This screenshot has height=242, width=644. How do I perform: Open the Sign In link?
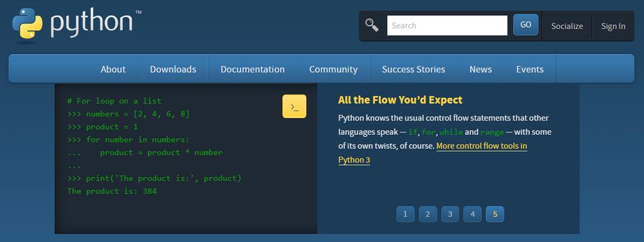pos(613,26)
